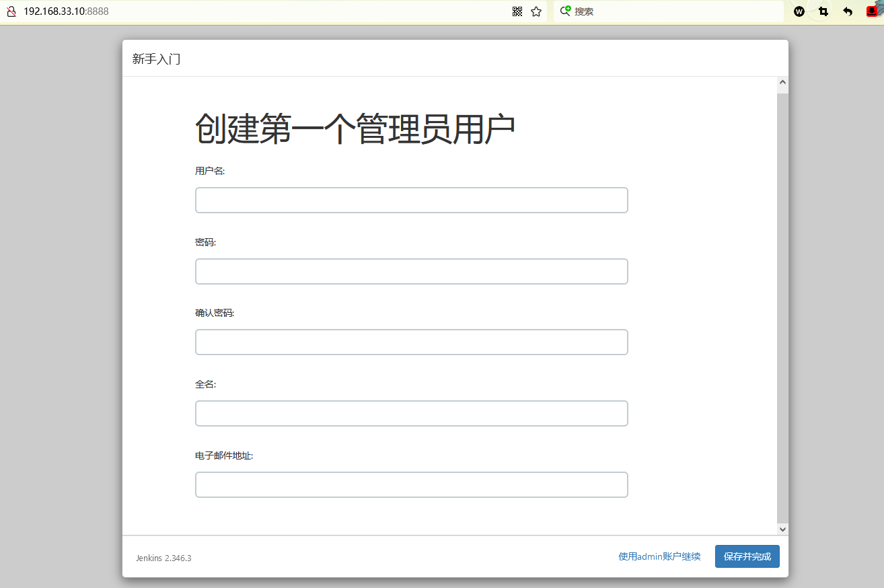
Task: Click the undo back-arrow toolbar icon
Action: [848, 11]
